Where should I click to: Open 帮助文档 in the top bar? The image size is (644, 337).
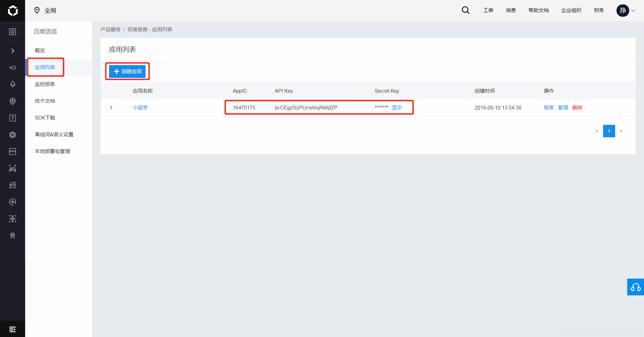coord(539,10)
